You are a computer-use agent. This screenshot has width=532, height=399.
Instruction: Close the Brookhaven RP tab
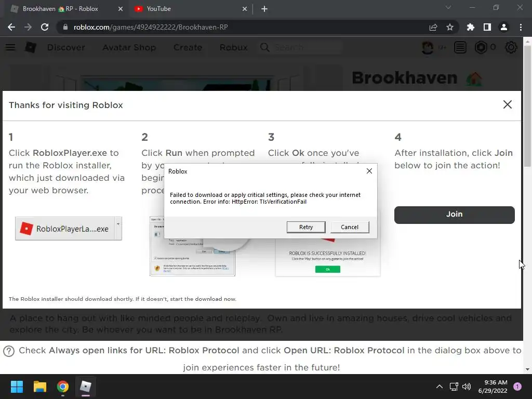coord(121,9)
